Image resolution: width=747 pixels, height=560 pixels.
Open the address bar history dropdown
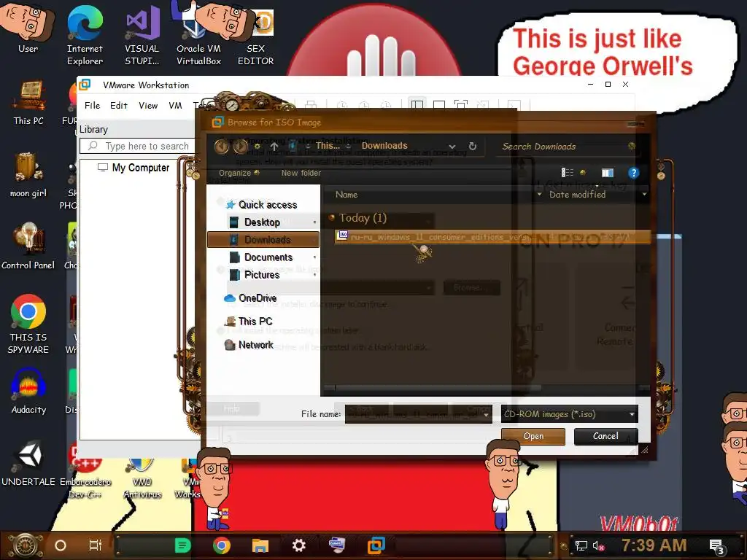tap(452, 146)
